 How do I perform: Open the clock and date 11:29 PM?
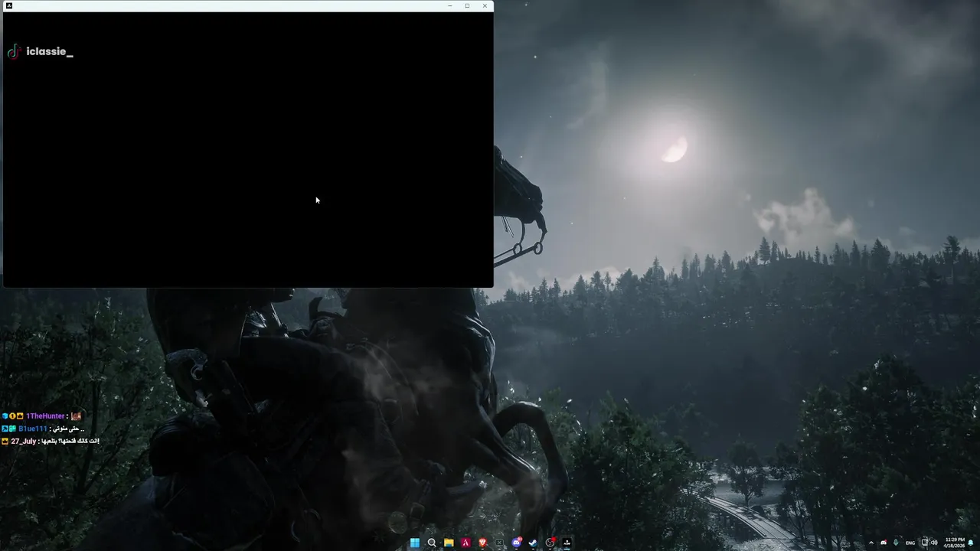(x=955, y=543)
